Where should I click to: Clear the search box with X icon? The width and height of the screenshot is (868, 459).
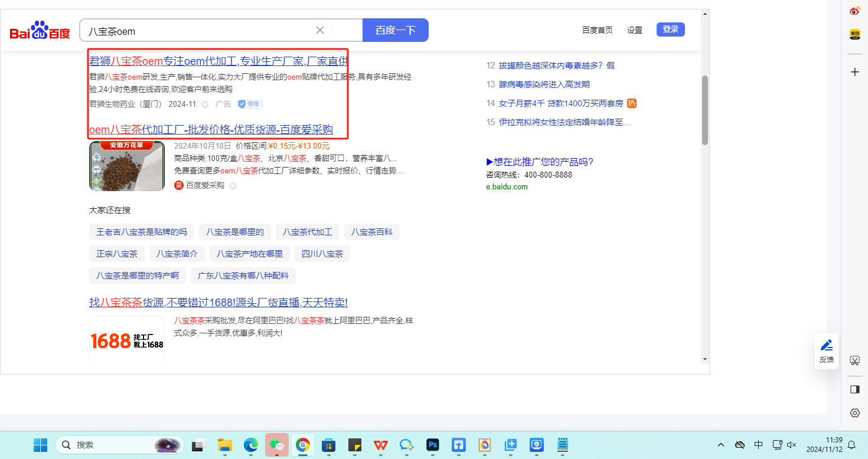320,30
